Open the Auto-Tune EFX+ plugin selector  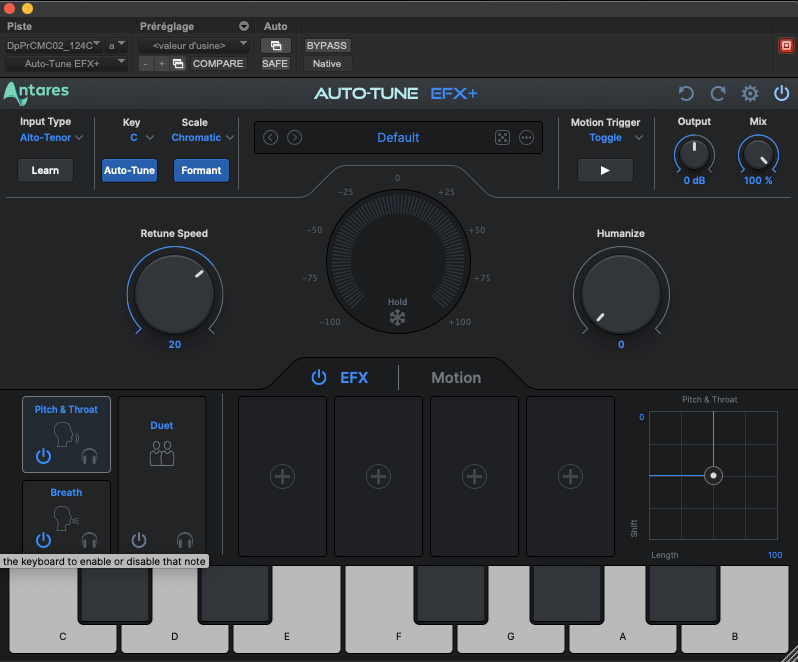click(66, 64)
